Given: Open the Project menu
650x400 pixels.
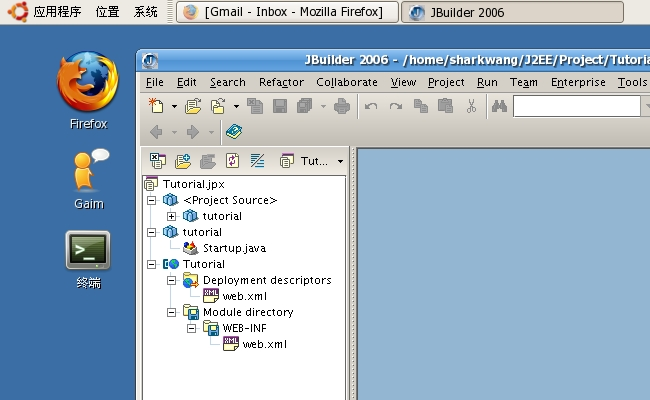Looking at the screenshot, I should [x=446, y=82].
